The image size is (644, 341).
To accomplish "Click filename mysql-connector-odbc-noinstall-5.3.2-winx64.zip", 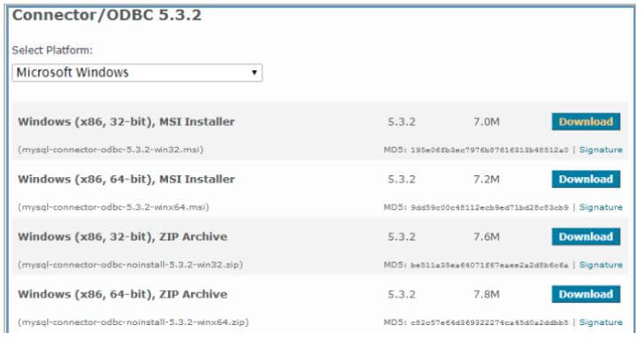I will click(133, 322).
